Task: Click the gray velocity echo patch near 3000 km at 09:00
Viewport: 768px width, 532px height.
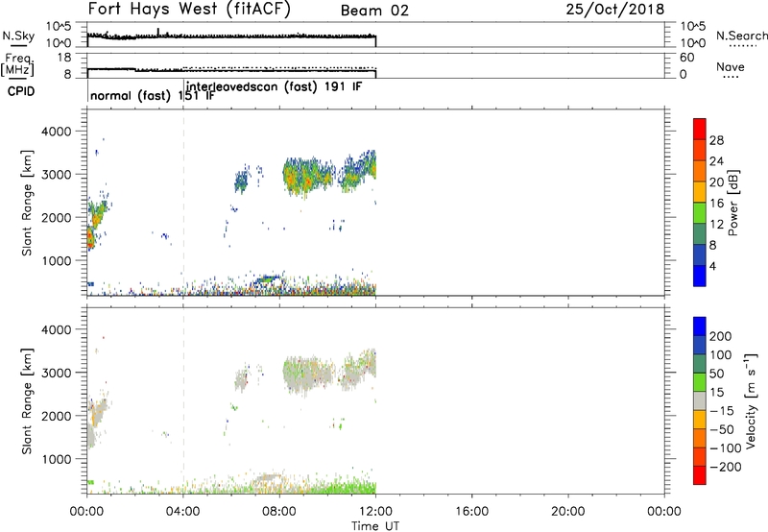Action: [x=307, y=375]
